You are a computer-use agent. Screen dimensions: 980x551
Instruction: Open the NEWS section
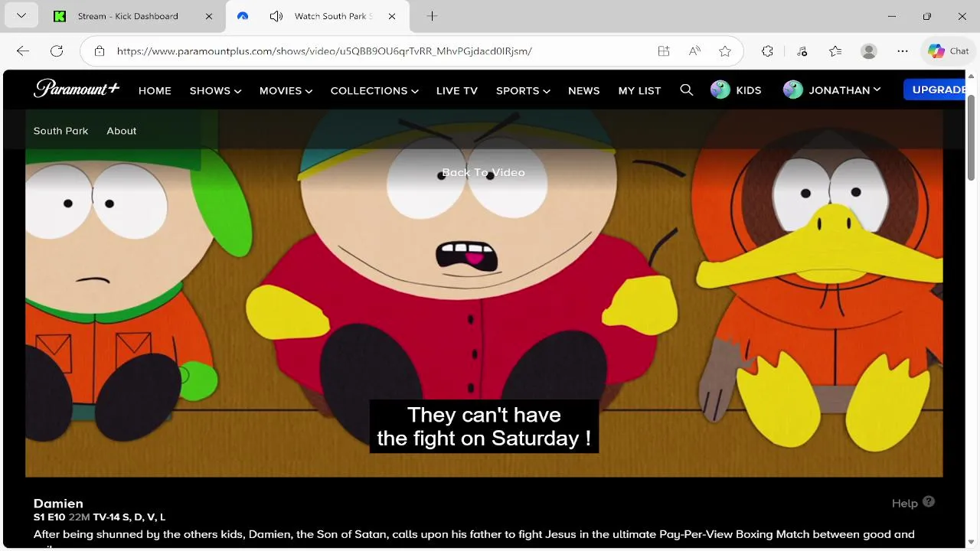coord(584,90)
